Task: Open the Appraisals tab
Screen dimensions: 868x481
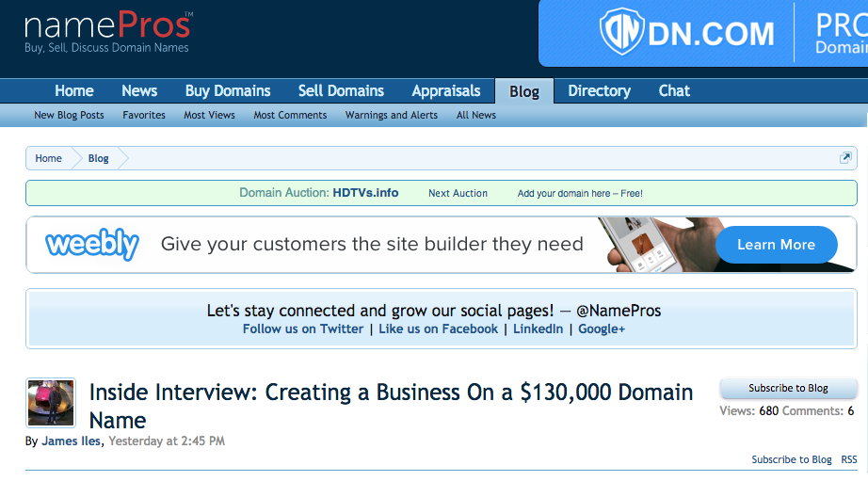Action: (446, 90)
